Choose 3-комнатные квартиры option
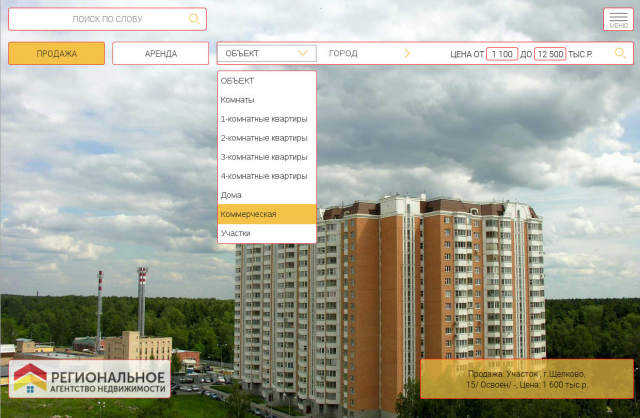Viewport: 640px width, 418px height. click(x=267, y=157)
